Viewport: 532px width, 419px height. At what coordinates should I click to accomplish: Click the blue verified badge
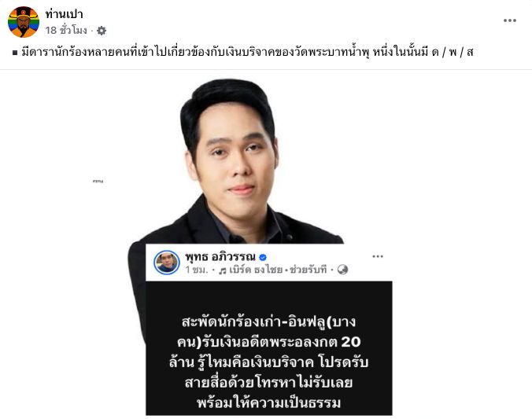click(x=263, y=257)
